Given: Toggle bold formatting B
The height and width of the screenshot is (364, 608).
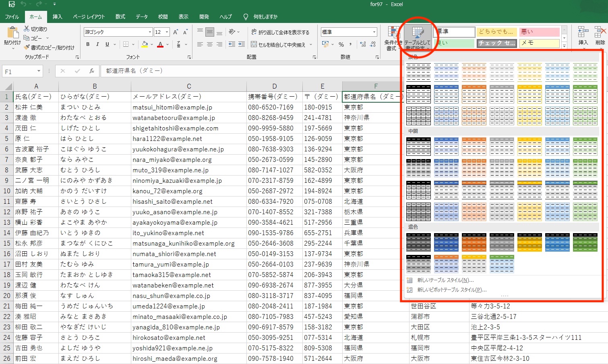Looking at the screenshot, I should [88, 44].
